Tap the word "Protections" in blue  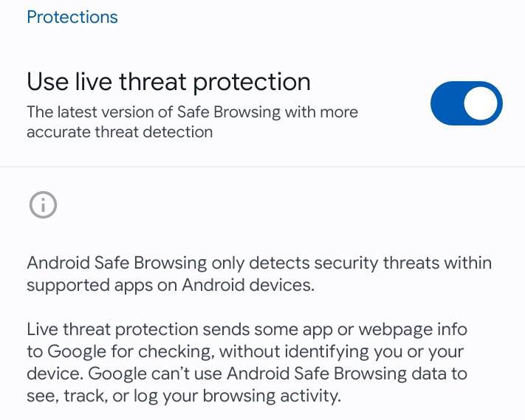pyautogui.click(x=72, y=17)
